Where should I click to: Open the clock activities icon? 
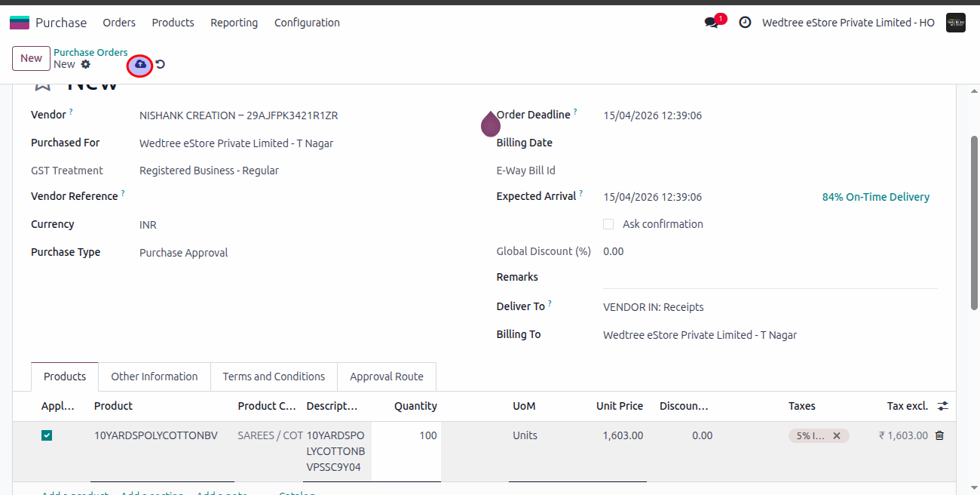click(745, 23)
